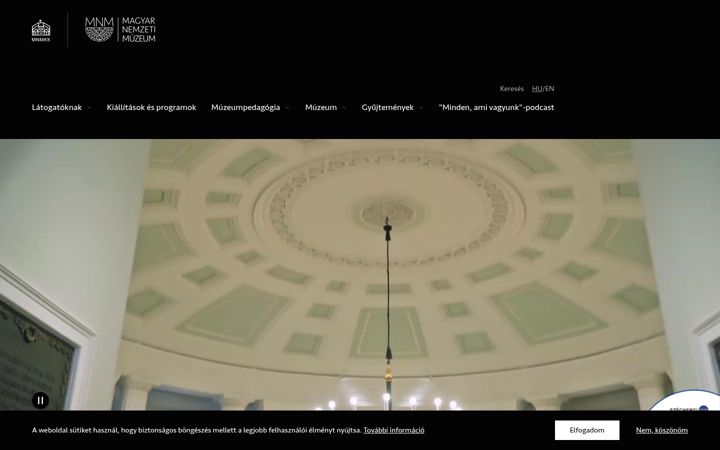Screen dimensions: 720x450
Task: Accept cookies with the Elfogadom button
Action: [587, 430]
